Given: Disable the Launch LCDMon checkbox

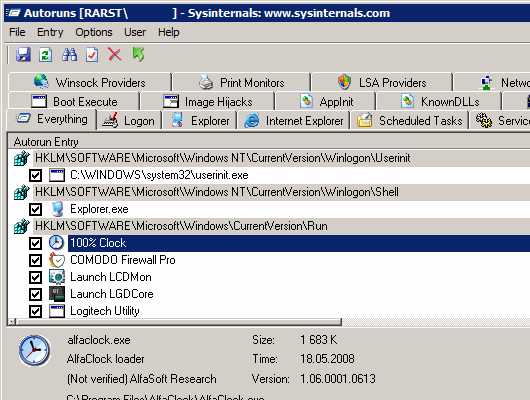Looking at the screenshot, I should [x=35, y=277].
